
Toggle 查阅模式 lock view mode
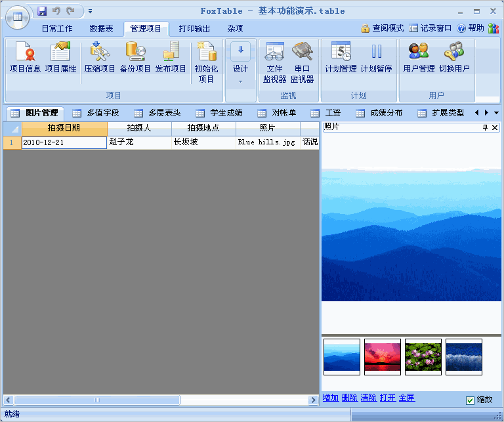pyautogui.click(x=382, y=28)
